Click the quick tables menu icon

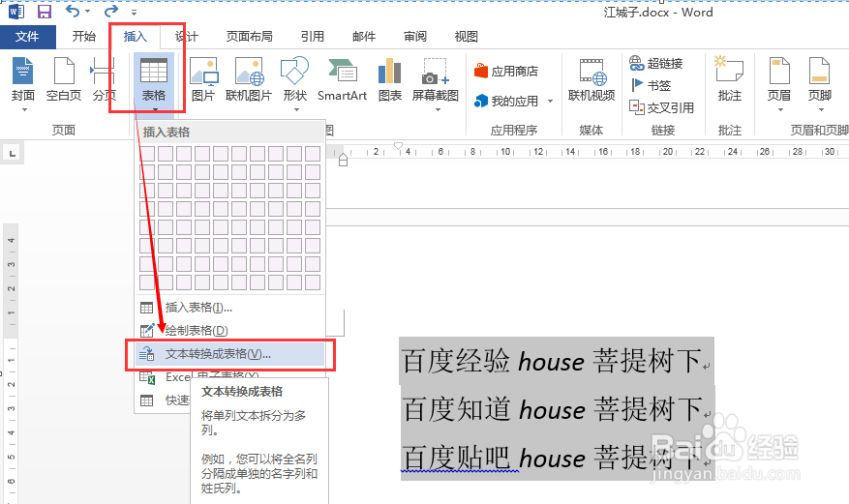point(147,400)
